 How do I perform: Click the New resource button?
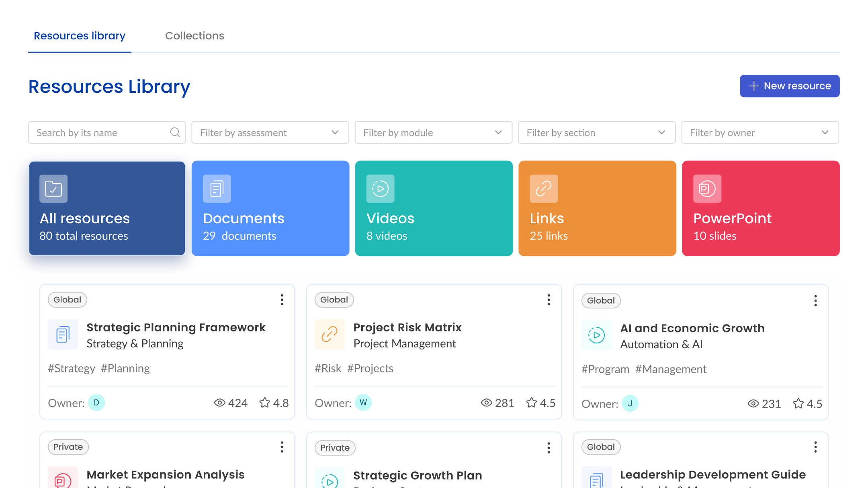[790, 86]
